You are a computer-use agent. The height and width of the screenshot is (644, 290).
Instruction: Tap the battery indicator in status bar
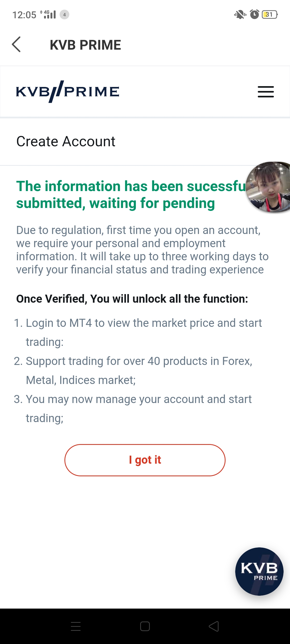[x=270, y=14]
